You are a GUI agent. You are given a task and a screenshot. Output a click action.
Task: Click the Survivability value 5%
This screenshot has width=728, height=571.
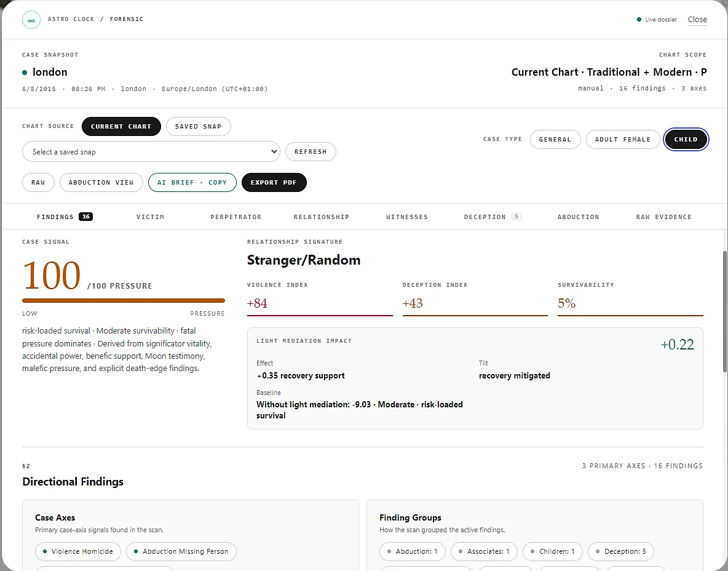tap(566, 303)
